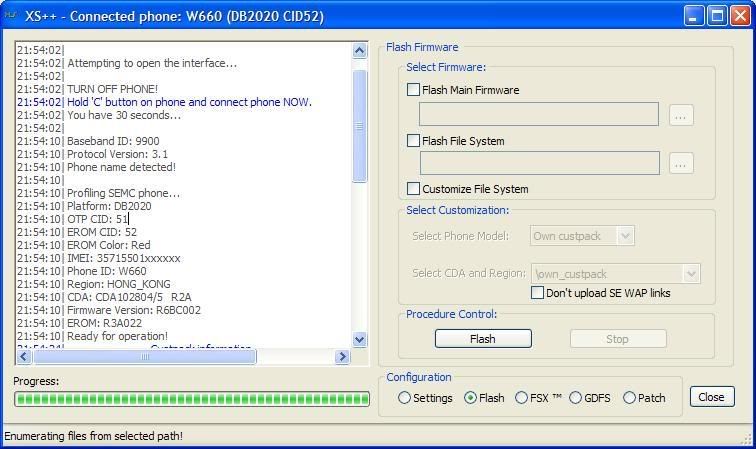Choose the GDFS configuration option
This screenshot has height=449, width=756.
(x=575, y=398)
